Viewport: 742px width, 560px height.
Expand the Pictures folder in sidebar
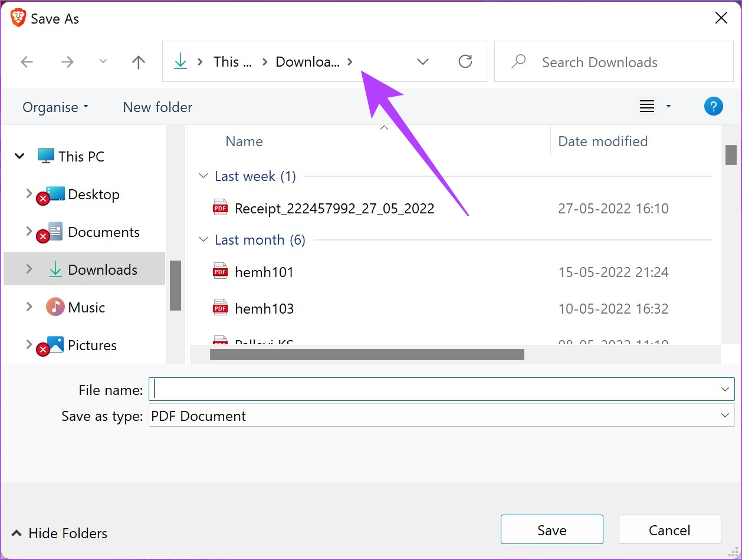click(x=29, y=345)
